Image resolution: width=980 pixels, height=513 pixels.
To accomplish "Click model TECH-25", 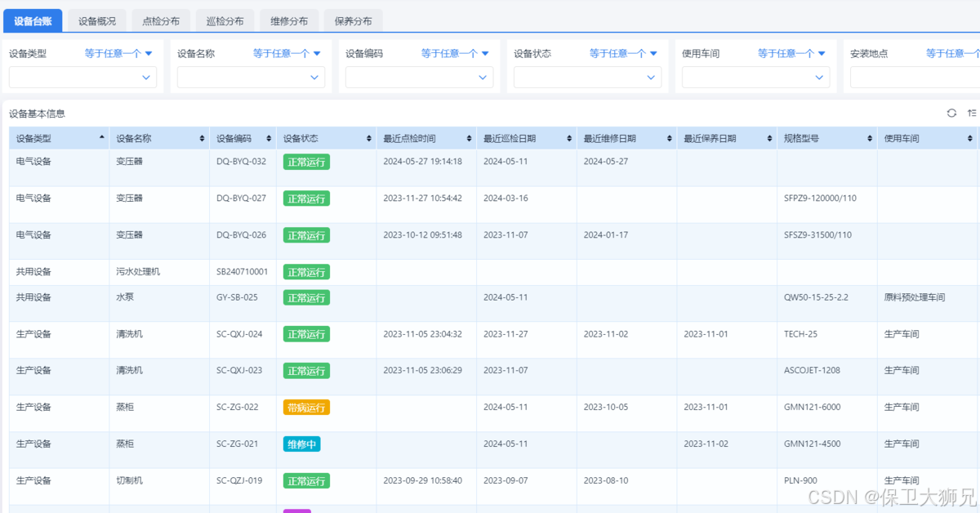I will pos(800,334).
